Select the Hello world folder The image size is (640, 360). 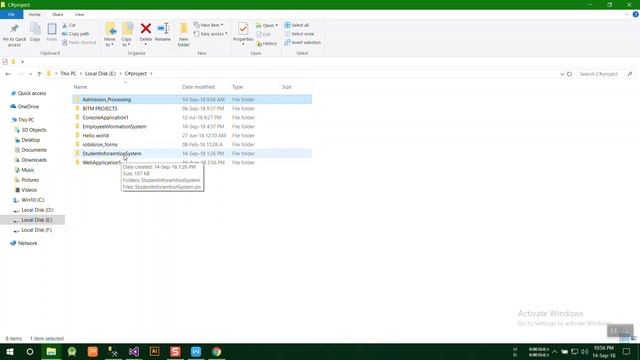tap(96, 136)
